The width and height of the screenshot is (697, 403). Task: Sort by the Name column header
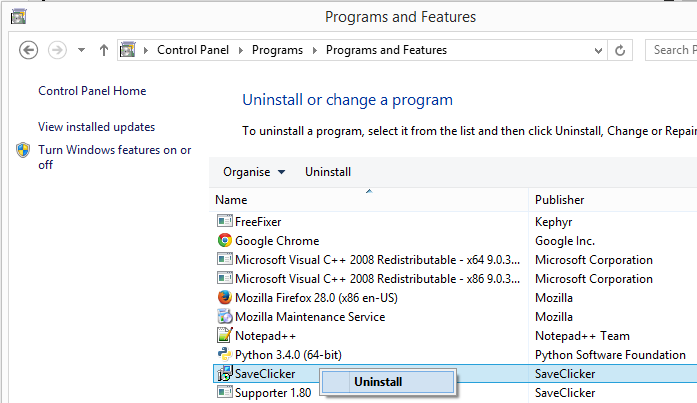point(369,200)
